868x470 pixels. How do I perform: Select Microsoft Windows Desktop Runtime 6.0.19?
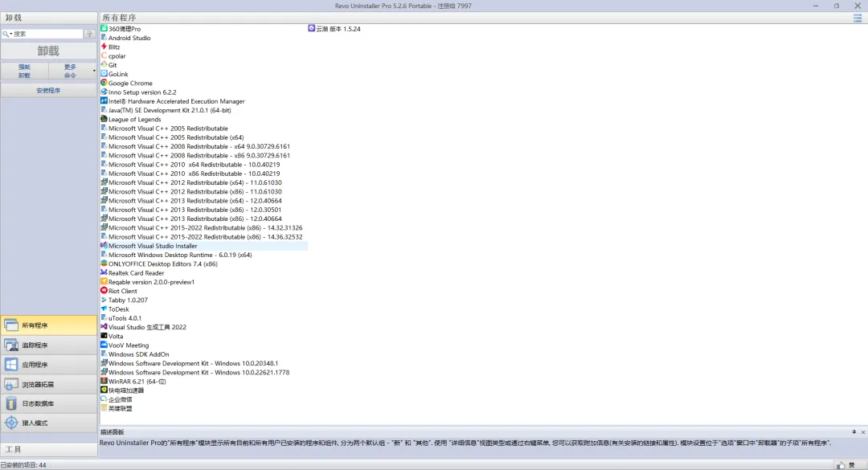pos(180,255)
